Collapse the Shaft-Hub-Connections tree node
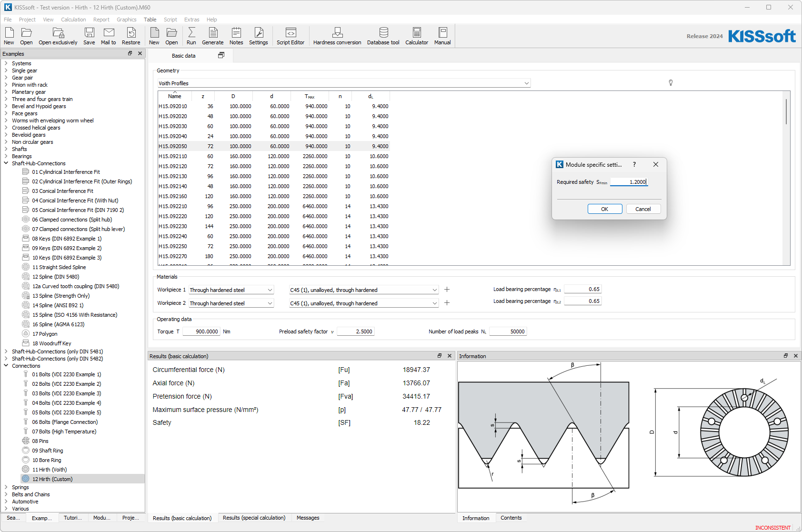The height and width of the screenshot is (532, 802). click(6, 163)
